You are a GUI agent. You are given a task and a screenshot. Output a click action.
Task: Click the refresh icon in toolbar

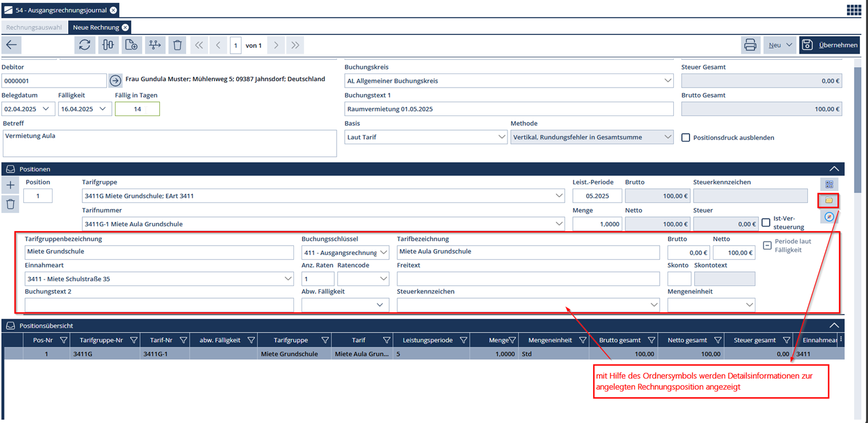(85, 45)
